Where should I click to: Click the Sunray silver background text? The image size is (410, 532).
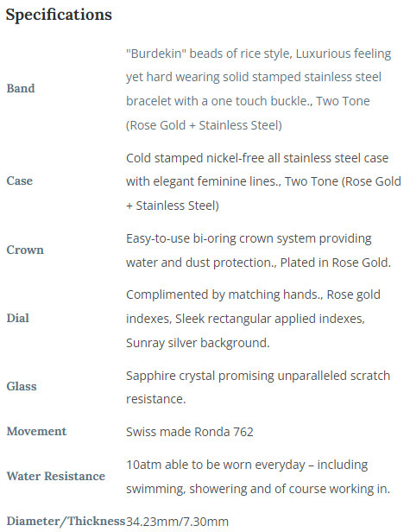[198, 343]
